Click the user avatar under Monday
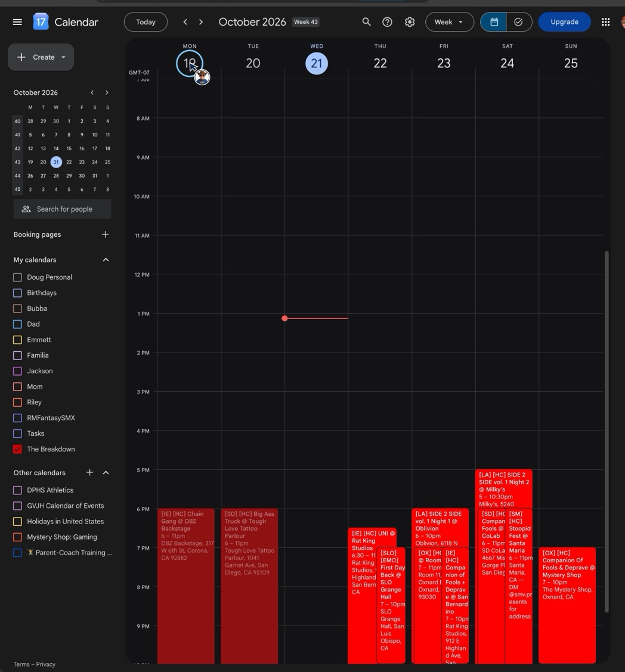625x672 pixels. click(x=202, y=77)
